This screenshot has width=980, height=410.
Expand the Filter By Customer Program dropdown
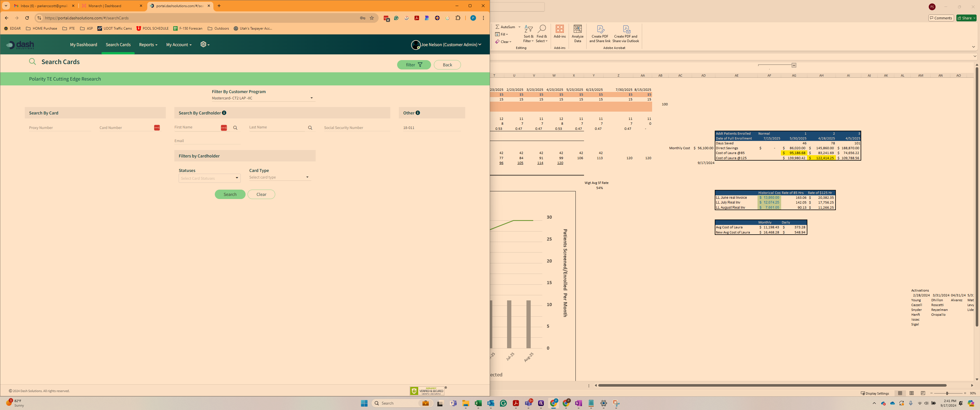(x=263, y=98)
